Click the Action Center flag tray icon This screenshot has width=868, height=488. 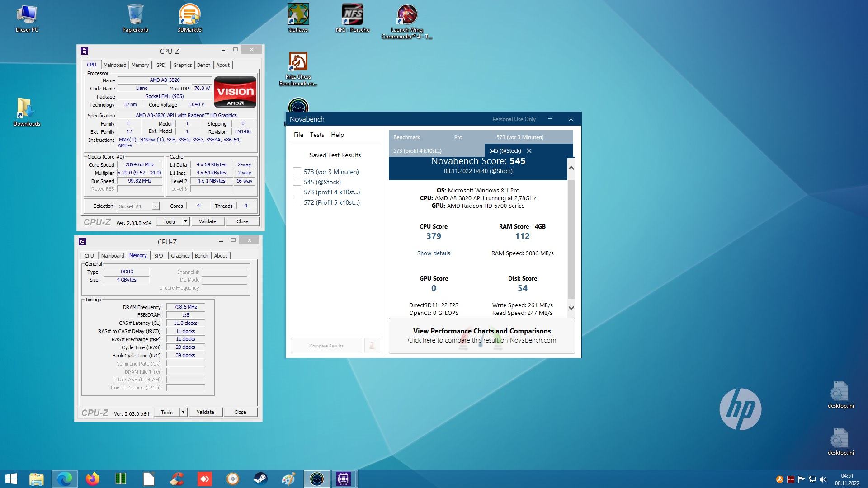click(x=801, y=479)
